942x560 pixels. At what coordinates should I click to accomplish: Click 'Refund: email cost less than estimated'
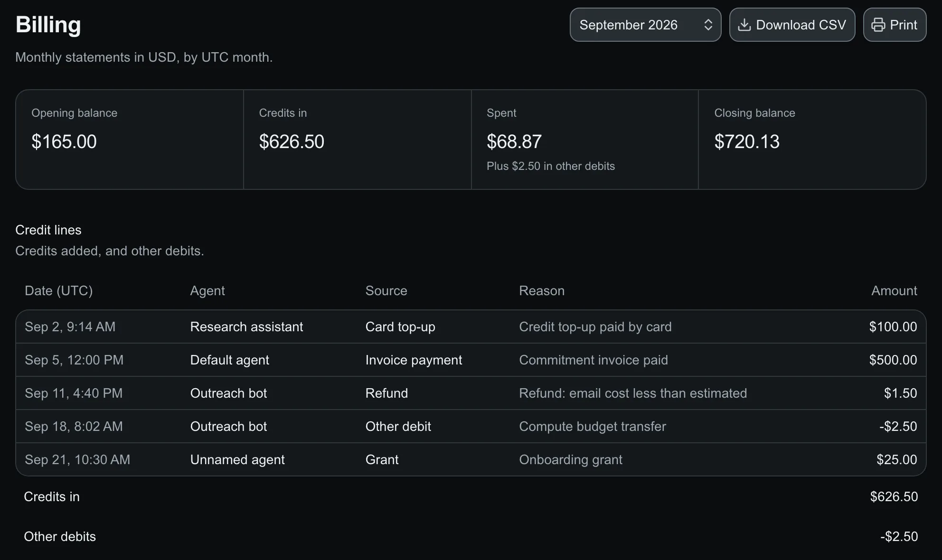click(633, 393)
